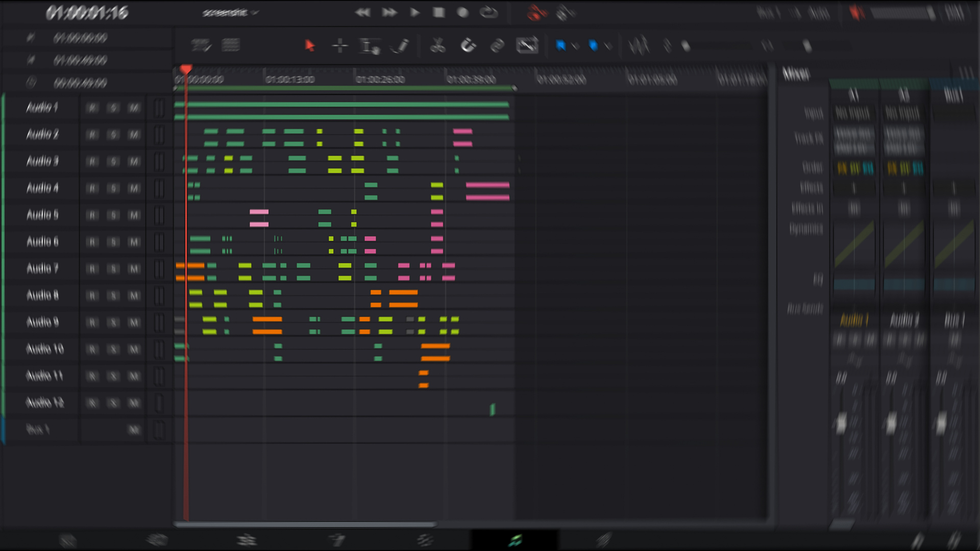Toggle the chain Link Selection icon
Viewport: 980px width, 551px height.
497,46
